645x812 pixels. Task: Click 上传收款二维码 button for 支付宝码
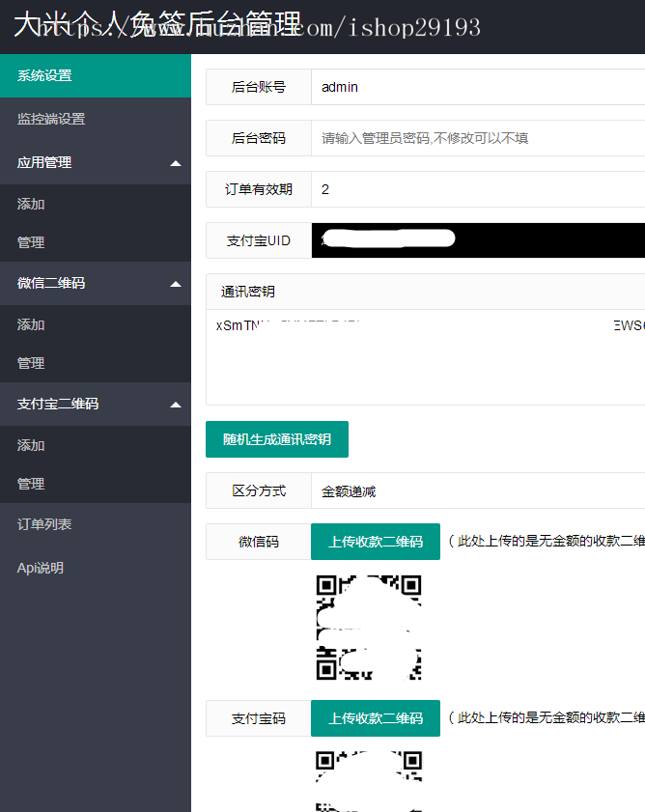tap(376, 718)
